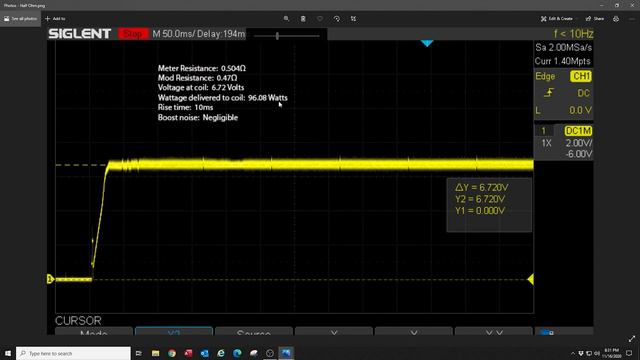640x360 pixels.
Task: Open See all photos view
Action: coord(20,19)
